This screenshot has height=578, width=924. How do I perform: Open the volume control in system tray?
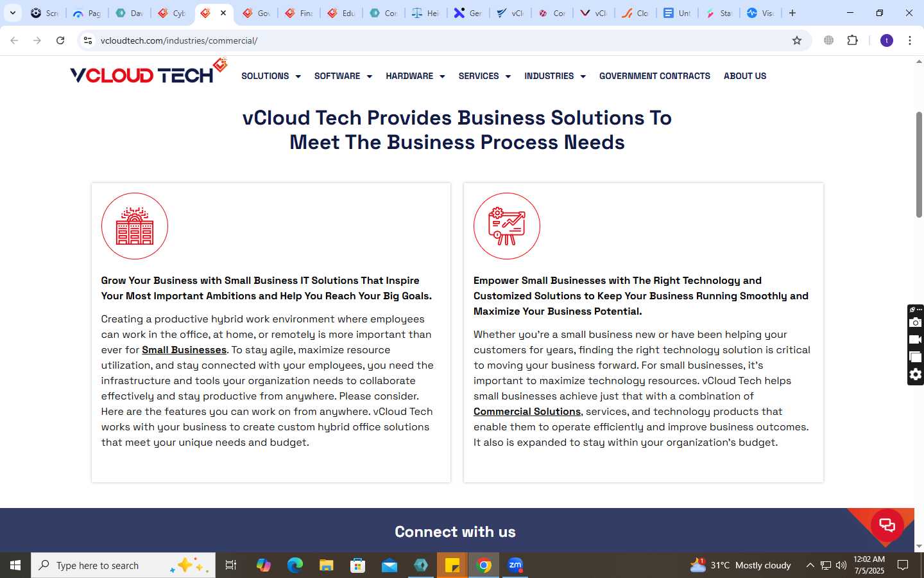(841, 565)
